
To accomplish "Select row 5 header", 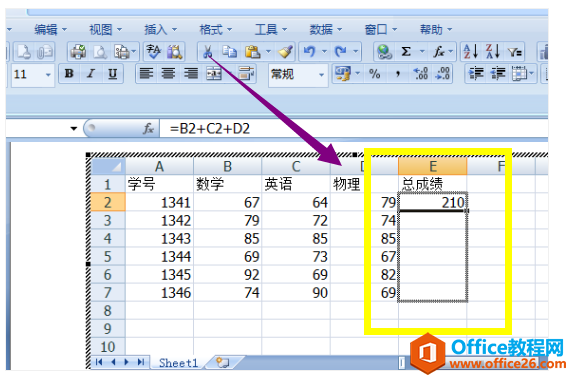I will [108, 256].
